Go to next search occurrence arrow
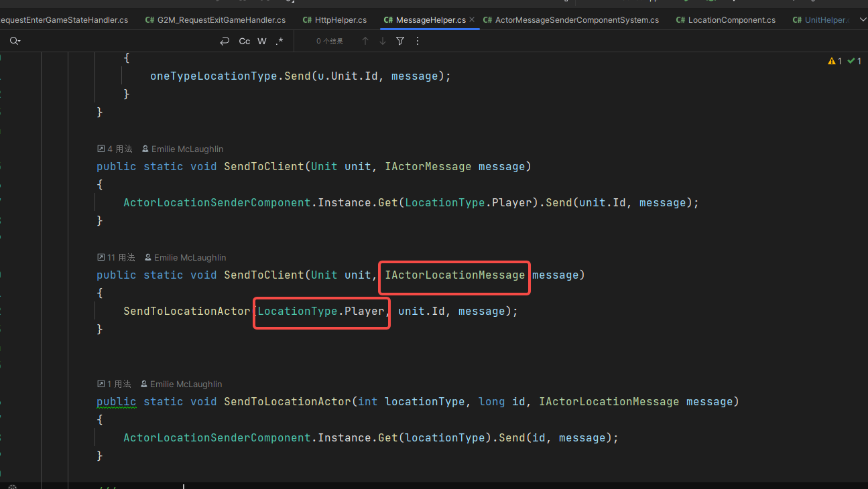Screen dimensions: 868x489 [383, 42]
